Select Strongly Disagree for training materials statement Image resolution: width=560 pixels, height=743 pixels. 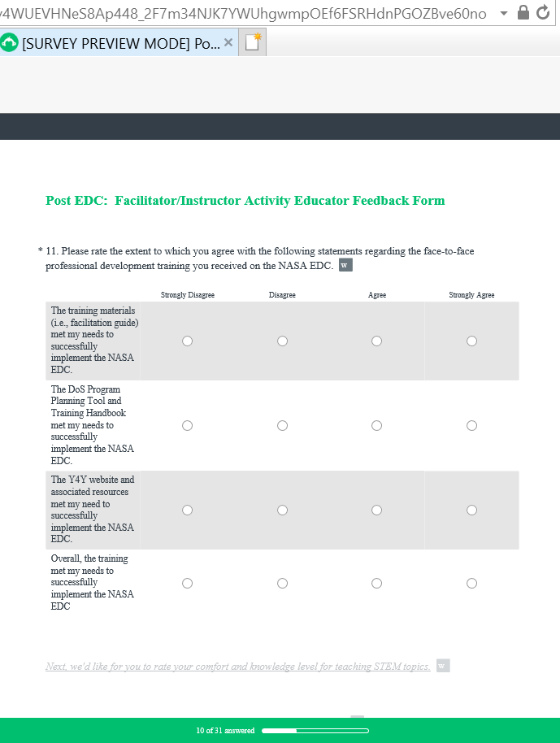click(x=188, y=341)
